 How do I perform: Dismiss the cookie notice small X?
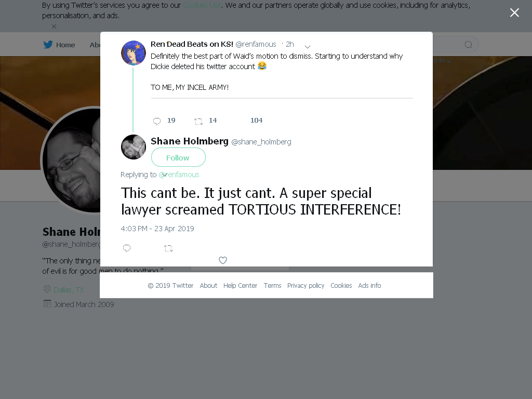[x=54, y=26]
